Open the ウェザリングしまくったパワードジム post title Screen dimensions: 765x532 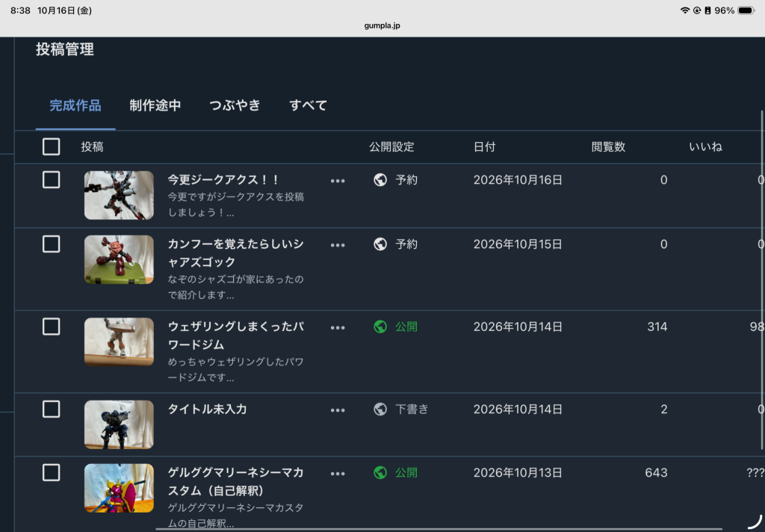pyautogui.click(x=235, y=335)
